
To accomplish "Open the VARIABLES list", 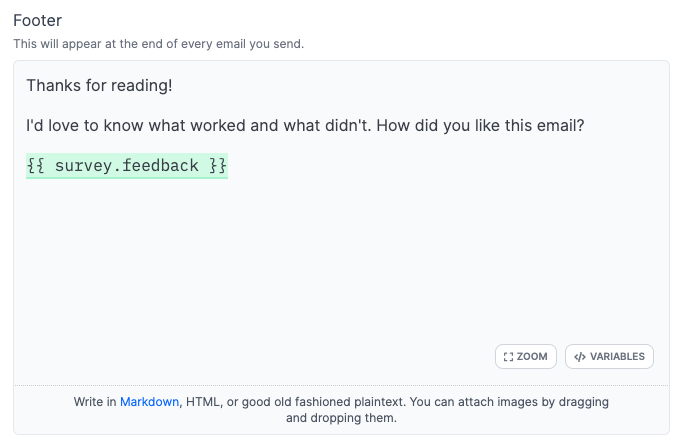I will [x=610, y=357].
